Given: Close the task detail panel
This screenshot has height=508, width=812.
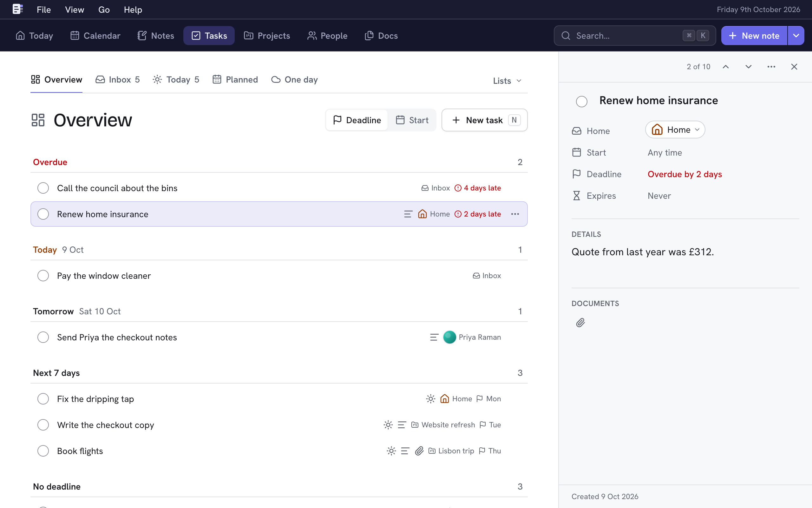Looking at the screenshot, I should point(794,67).
